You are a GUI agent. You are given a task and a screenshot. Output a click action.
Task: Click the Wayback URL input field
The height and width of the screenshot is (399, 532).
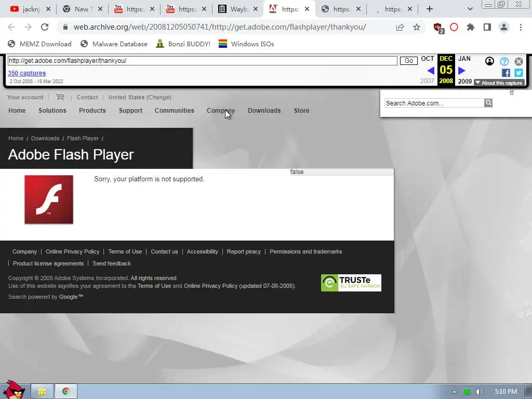coord(202,61)
